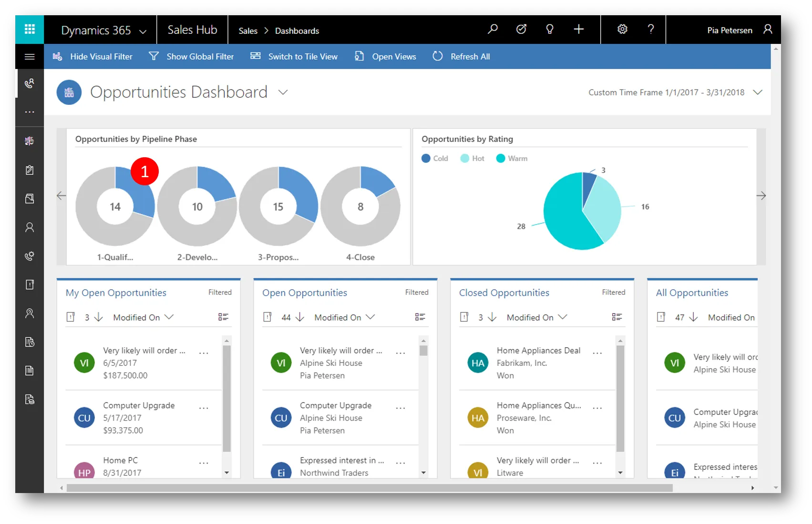Open the contacts person sidebar icon
The width and height of the screenshot is (812, 524).
tap(30, 227)
